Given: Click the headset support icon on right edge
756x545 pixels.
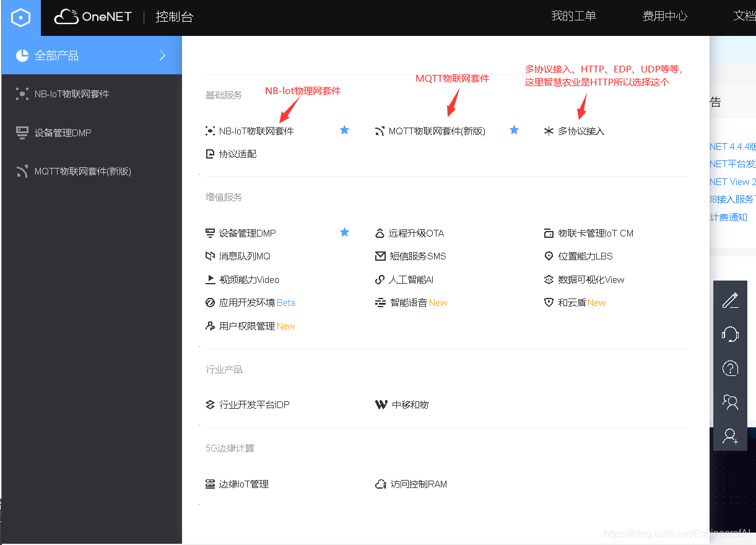Looking at the screenshot, I should pos(730,334).
